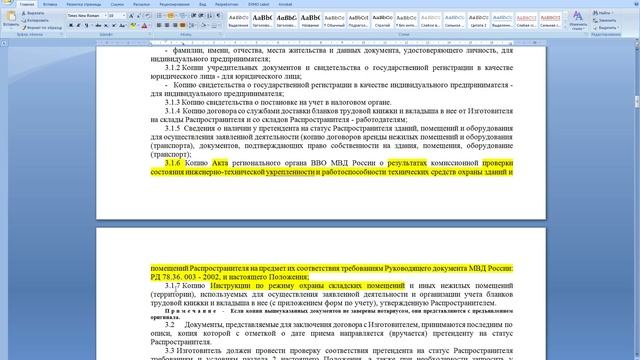
Task: Open the font size dropdown
Action: pos(124,16)
